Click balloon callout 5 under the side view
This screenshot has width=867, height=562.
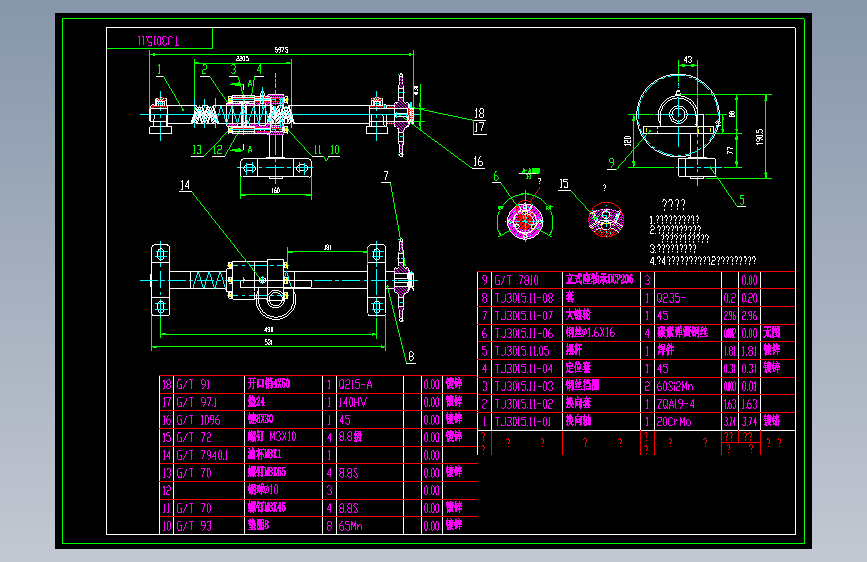(x=742, y=200)
